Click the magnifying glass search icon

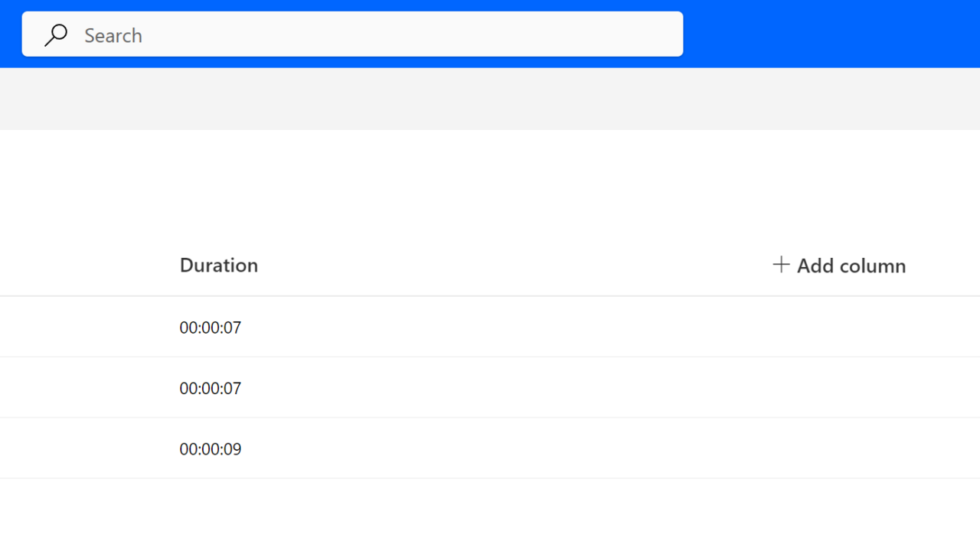pos(56,35)
